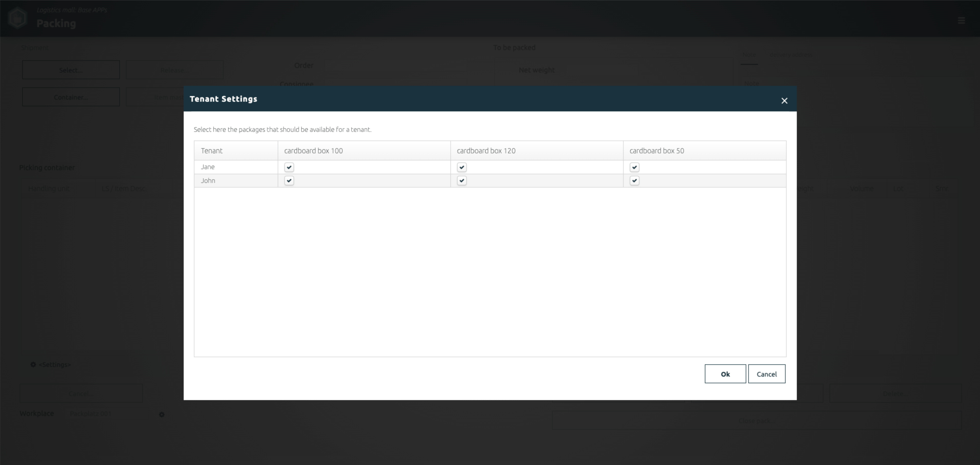Image resolution: width=980 pixels, height=465 pixels.
Task: Cancel the Tenant Settings dialog
Action: 767,374
